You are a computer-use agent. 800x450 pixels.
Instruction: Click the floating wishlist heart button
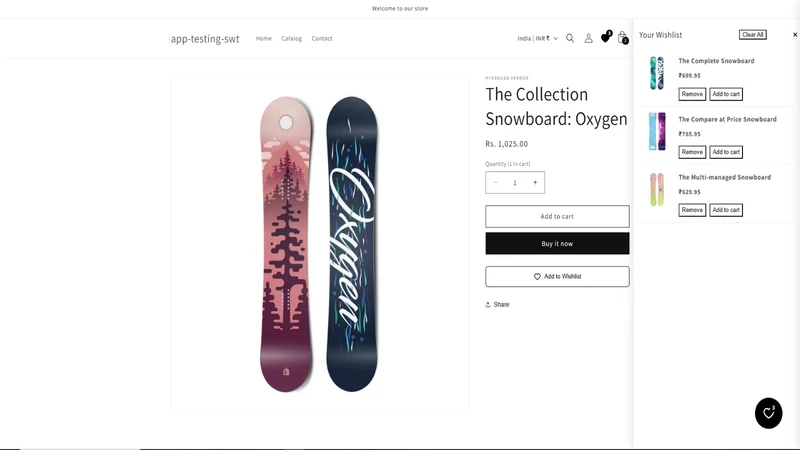tap(768, 413)
